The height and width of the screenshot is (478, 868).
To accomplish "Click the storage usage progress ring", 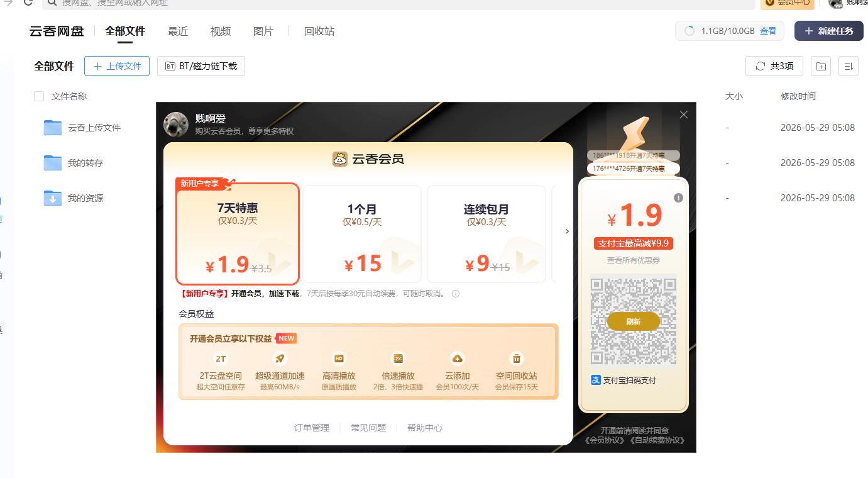I will point(689,31).
